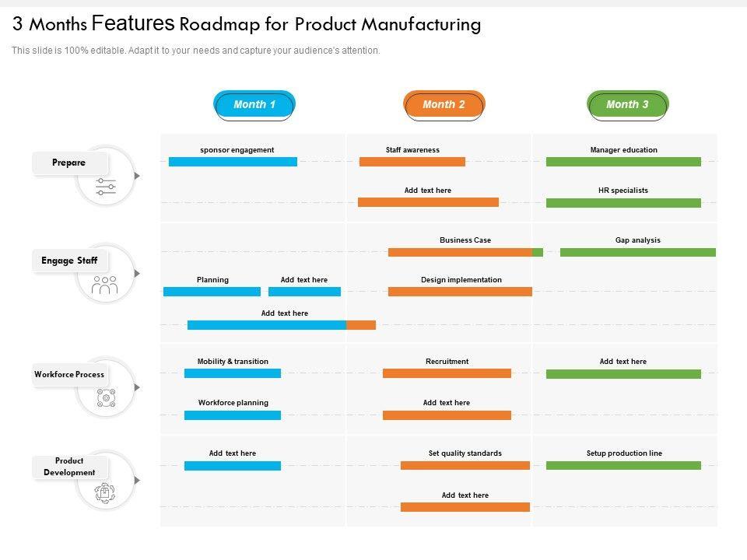Select the Workforce Process cycle icon
The height and width of the screenshot is (560, 747).
tap(105, 398)
